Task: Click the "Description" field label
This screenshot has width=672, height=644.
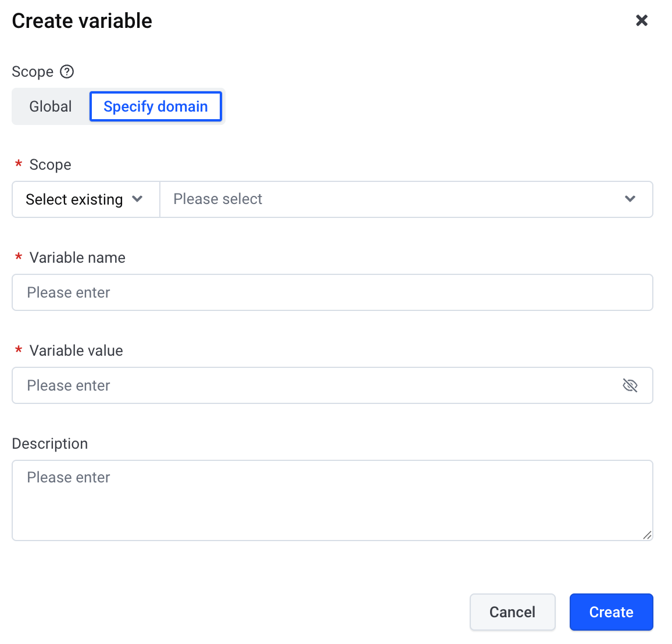Action: coord(50,443)
